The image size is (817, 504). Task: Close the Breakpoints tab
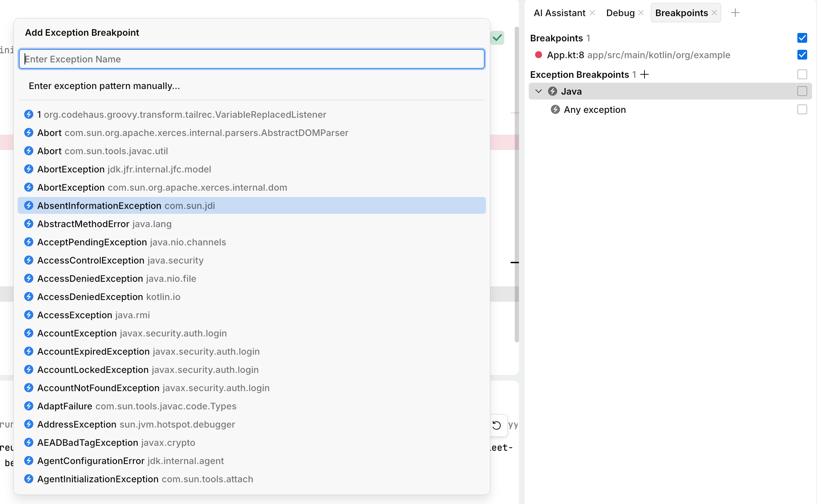[715, 13]
